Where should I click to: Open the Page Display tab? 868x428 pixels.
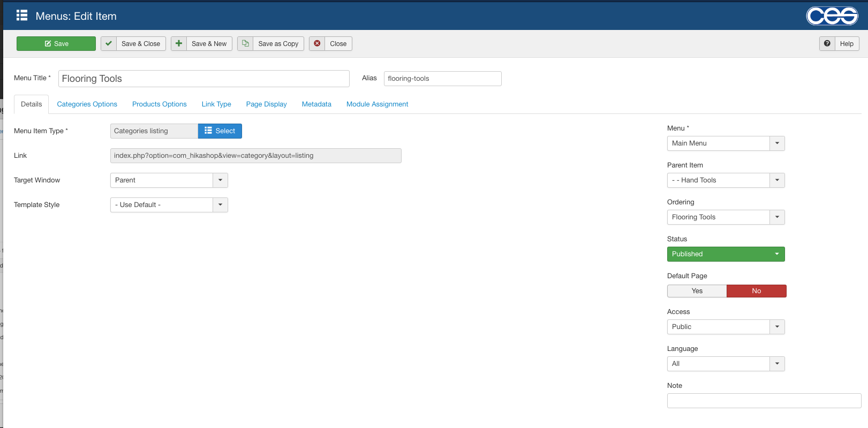pyautogui.click(x=267, y=104)
